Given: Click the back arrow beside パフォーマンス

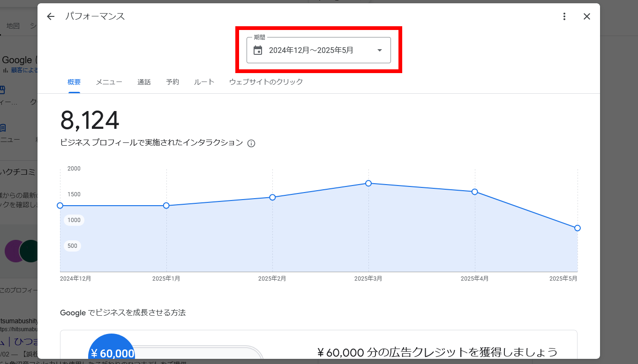Looking at the screenshot, I should click(x=51, y=16).
